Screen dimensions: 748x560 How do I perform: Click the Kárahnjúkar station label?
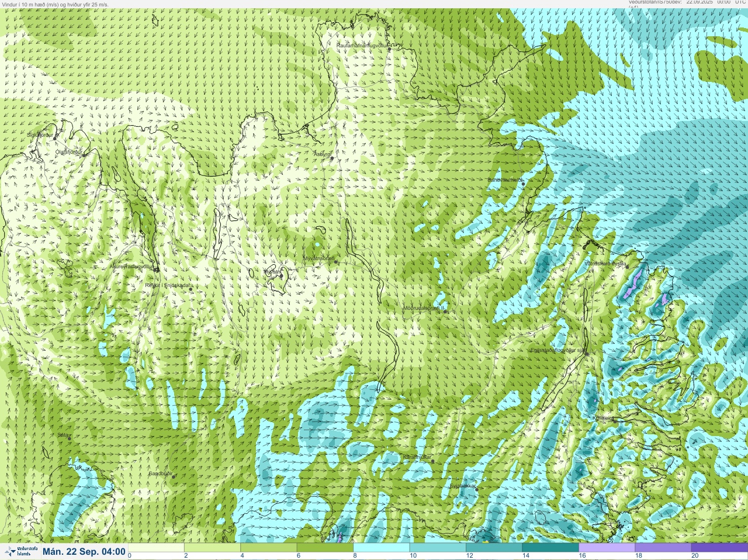click(417, 457)
